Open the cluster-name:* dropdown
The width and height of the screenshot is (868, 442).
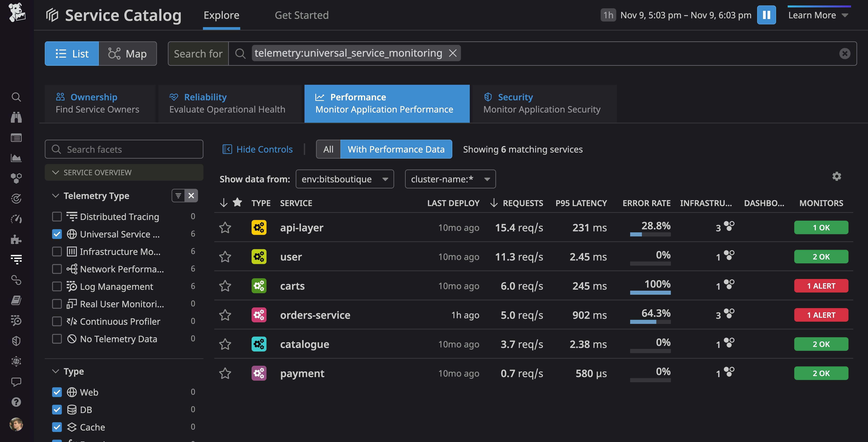pyautogui.click(x=450, y=179)
